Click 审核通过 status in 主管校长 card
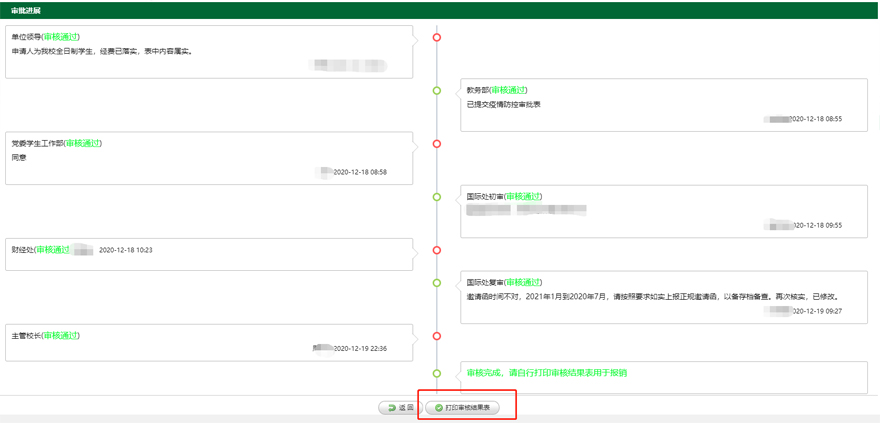This screenshot has height=423, width=880. pos(61,335)
